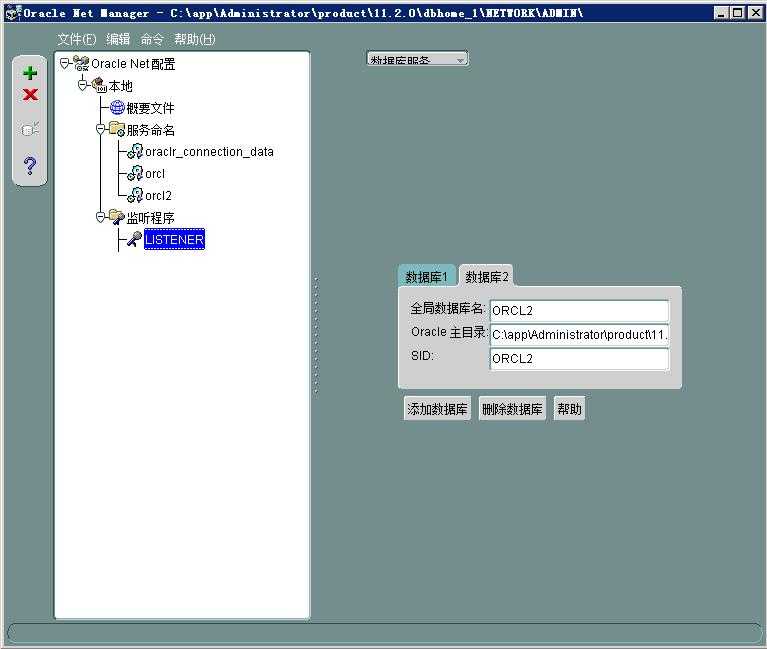Click the 服务命名 folder icon

(x=117, y=129)
